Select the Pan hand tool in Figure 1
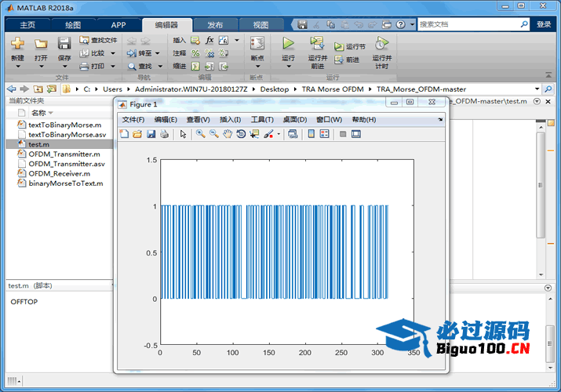 (228, 134)
